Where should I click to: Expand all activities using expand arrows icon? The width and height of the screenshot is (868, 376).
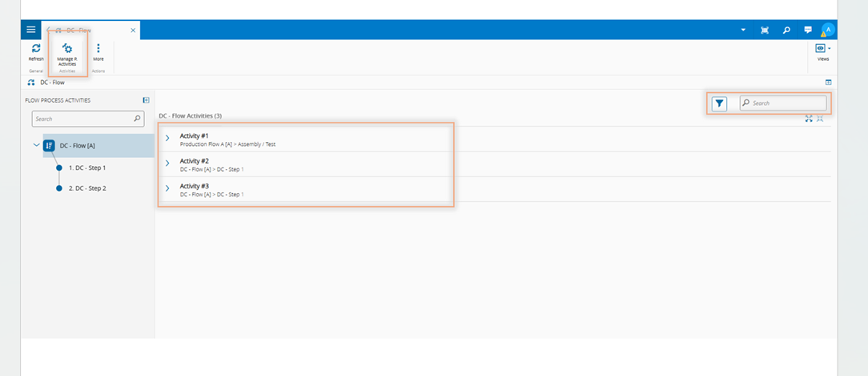click(x=810, y=118)
